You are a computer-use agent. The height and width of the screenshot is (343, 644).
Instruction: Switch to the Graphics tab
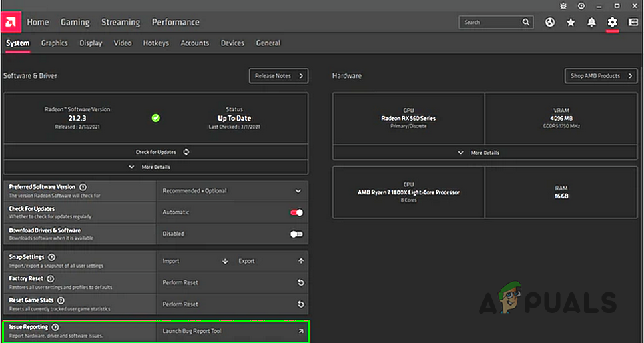pos(54,43)
